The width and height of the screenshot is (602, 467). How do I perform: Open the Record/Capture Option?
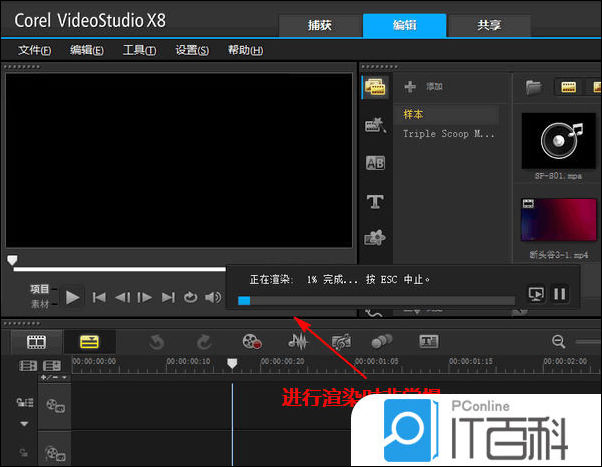coord(252,341)
